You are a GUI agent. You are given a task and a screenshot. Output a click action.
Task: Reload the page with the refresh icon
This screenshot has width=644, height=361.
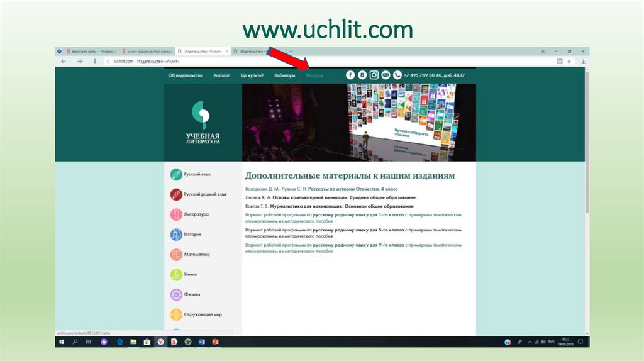tap(108, 61)
